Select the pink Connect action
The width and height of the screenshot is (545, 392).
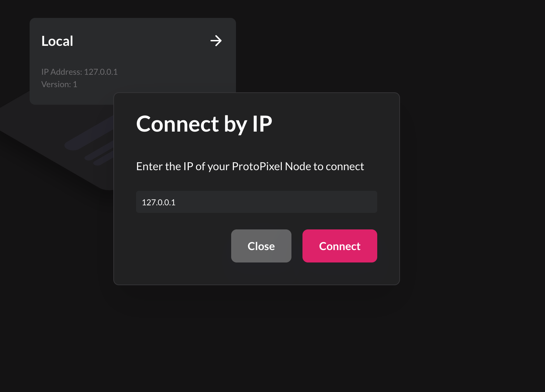(339, 246)
